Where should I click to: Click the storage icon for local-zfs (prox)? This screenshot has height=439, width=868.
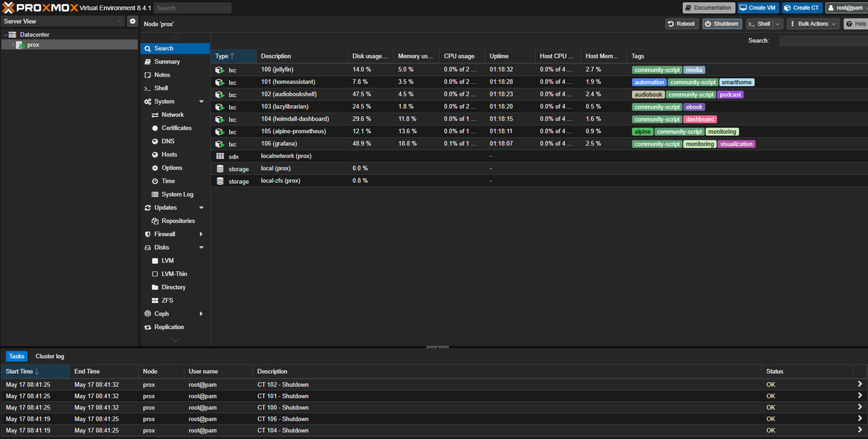(220, 181)
